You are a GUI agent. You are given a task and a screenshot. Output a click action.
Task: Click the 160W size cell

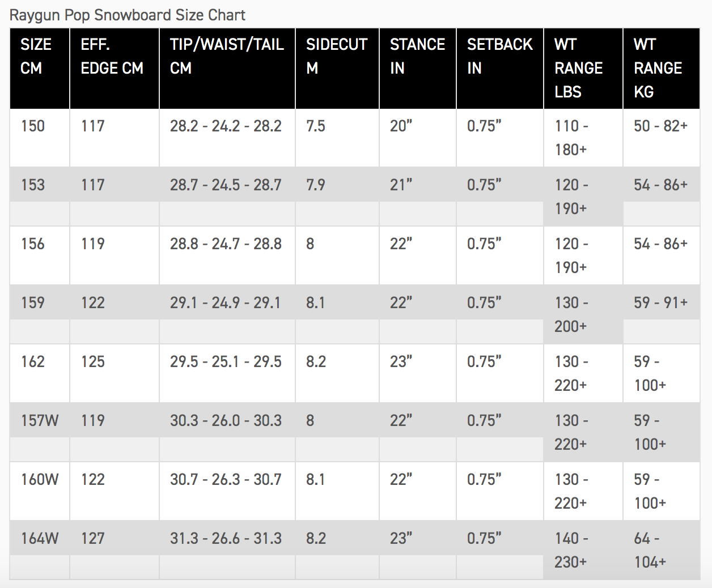pos(40,479)
